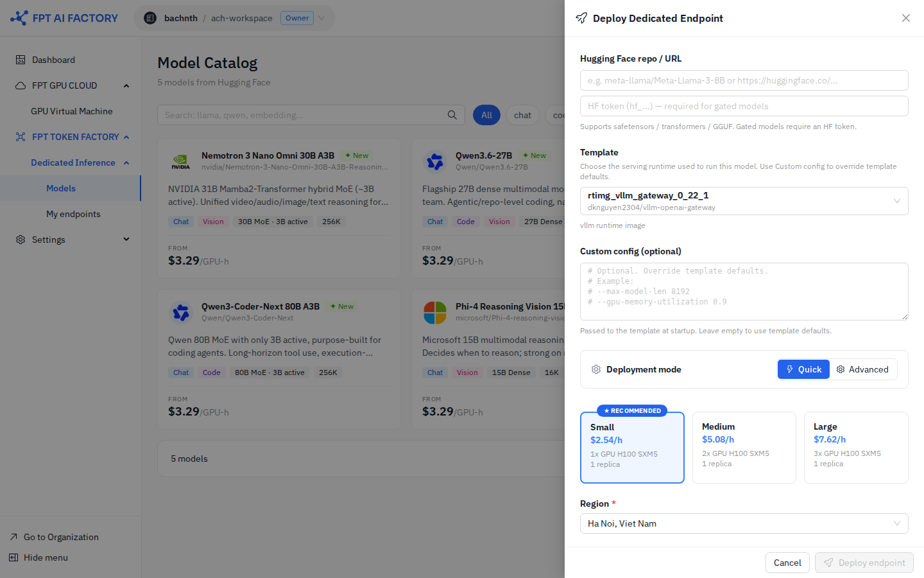Click the search magnifier icon
Screen dimensions: 924x578
click(452, 115)
